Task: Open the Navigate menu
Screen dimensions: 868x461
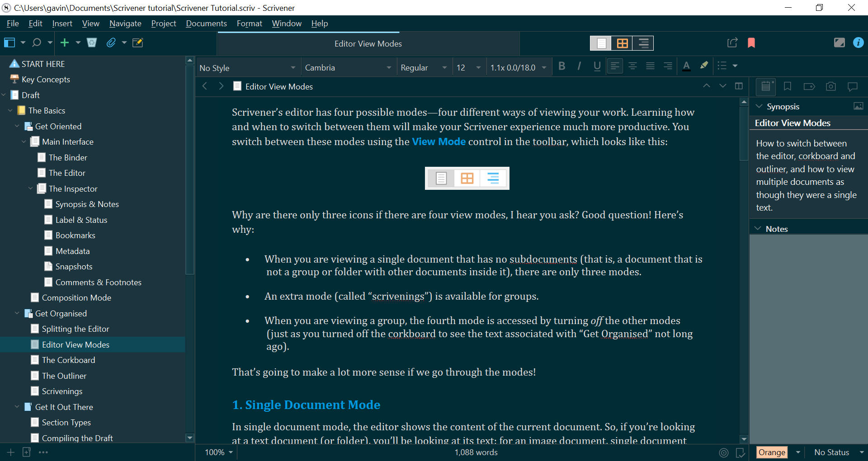Action: (x=125, y=24)
